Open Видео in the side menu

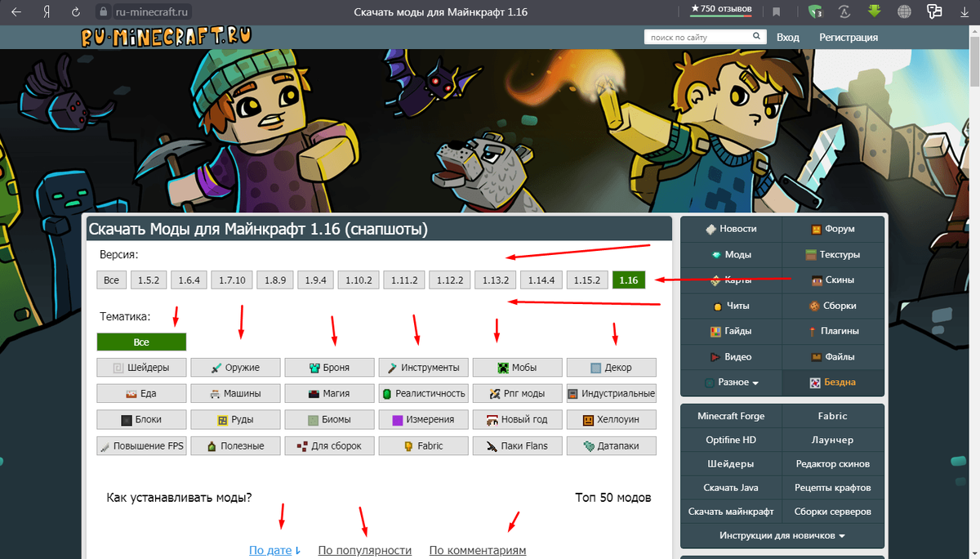pos(731,356)
